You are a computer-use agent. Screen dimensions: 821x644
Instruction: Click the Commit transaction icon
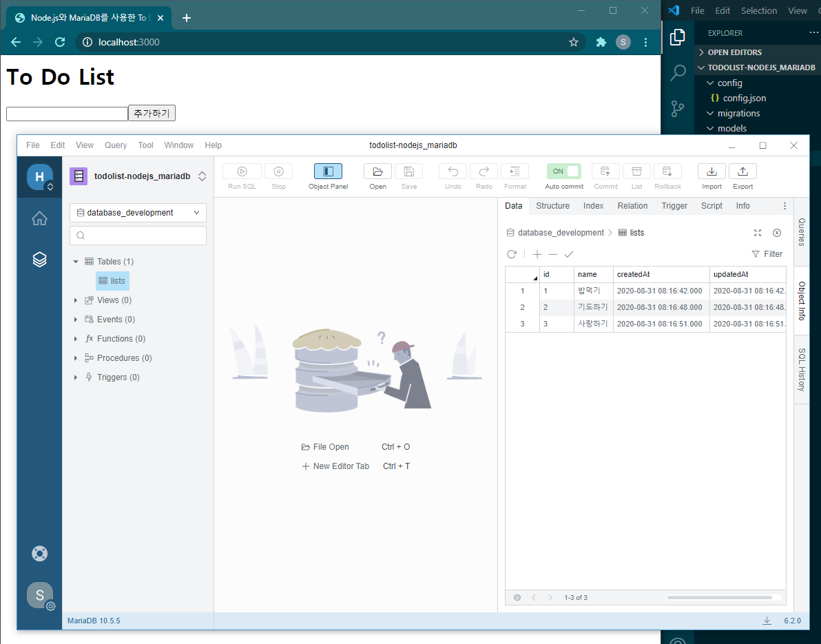point(605,171)
